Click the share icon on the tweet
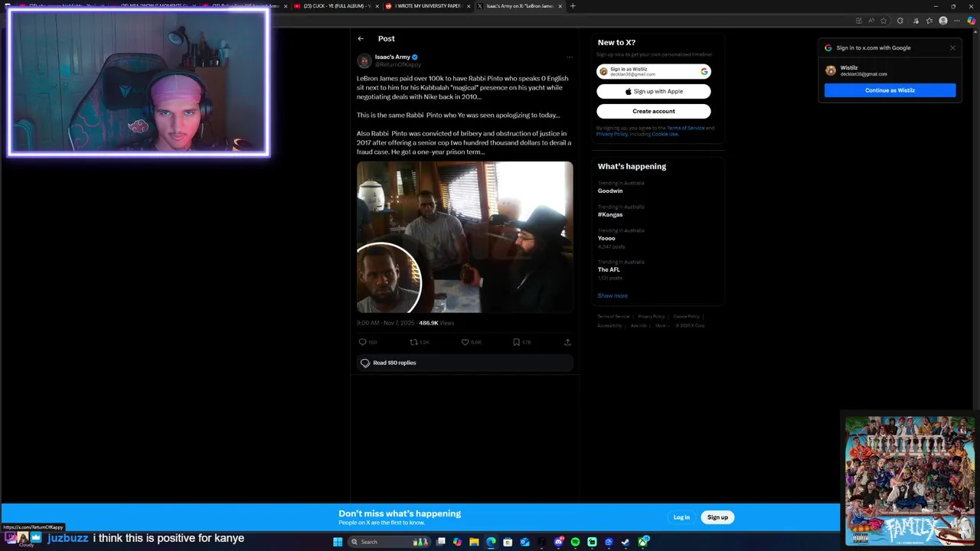This screenshot has height=551, width=980. pyautogui.click(x=567, y=342)
